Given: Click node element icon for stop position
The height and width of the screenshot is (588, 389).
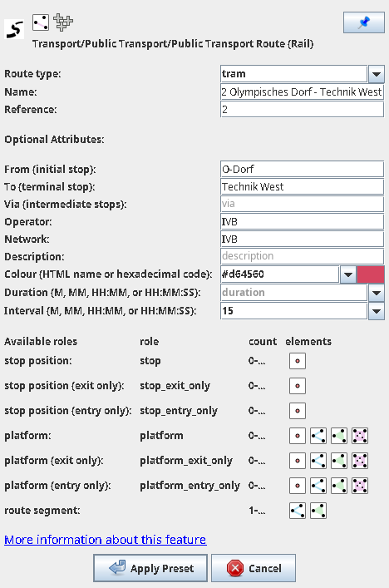Looking at the screenshot, I should (x=298, y=361).
